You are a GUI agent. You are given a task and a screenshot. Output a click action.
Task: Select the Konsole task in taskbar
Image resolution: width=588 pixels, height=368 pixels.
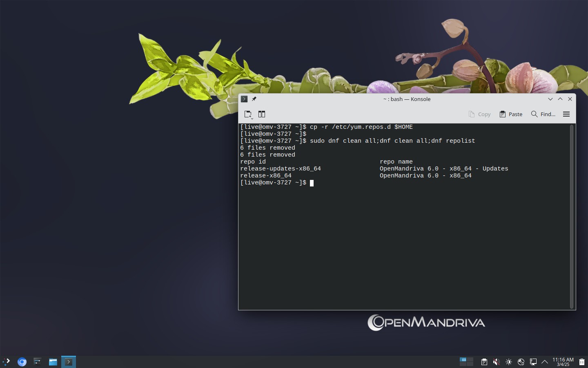pos(69,361)
